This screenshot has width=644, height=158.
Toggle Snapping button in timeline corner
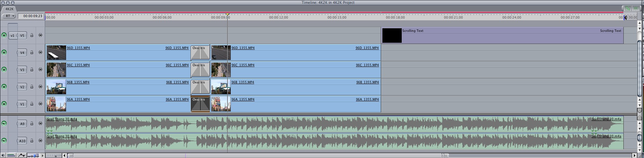(x=635, y=8)
